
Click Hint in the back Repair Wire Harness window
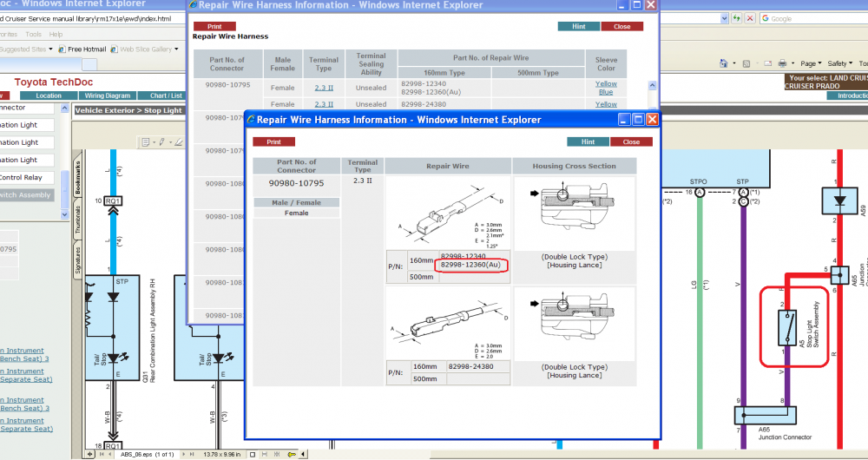click(x=578, y=26)
